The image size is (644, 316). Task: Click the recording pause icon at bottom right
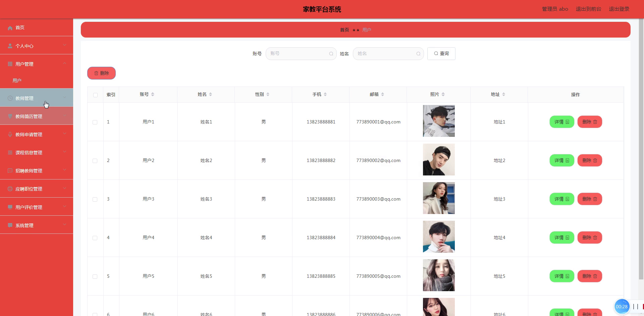[636, 307]
